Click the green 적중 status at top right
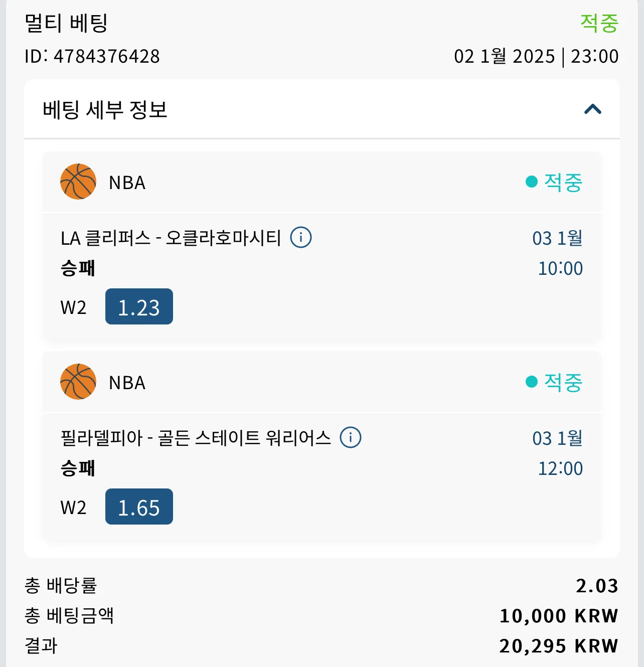644x667 pixels. [x=599, y=23]
